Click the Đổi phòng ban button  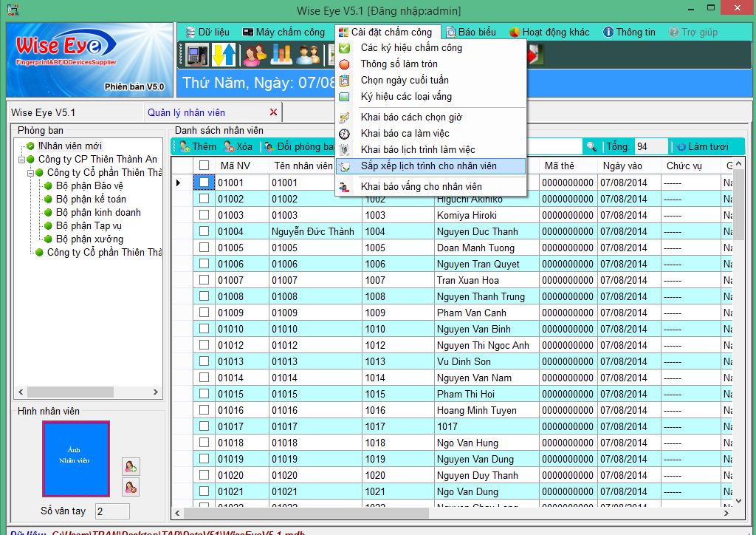[299, 146]
